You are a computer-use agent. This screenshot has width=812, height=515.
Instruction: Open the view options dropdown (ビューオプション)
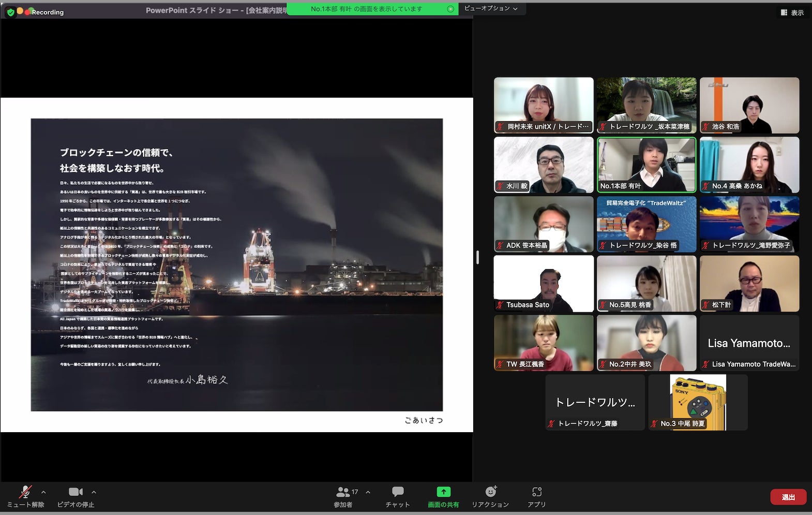point(491,9)
